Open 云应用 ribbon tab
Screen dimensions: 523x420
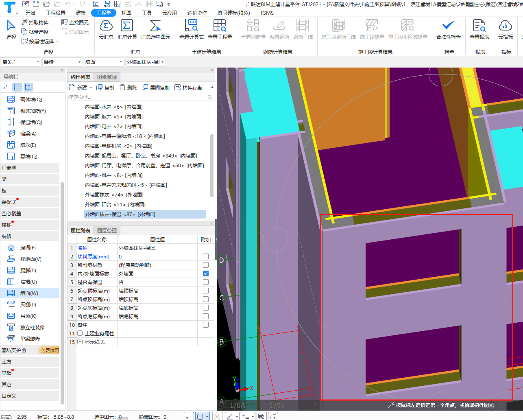click(x=170, y=13)
